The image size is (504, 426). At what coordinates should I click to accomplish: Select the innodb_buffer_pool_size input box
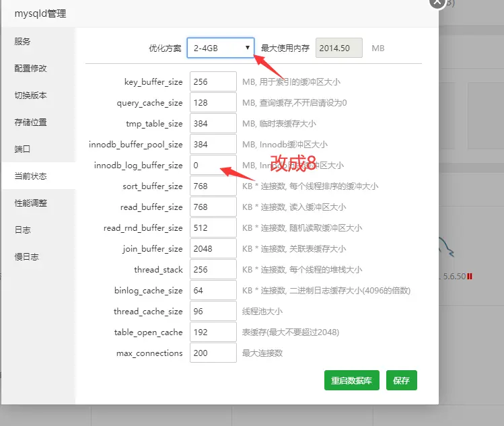(x=213, y=145)
